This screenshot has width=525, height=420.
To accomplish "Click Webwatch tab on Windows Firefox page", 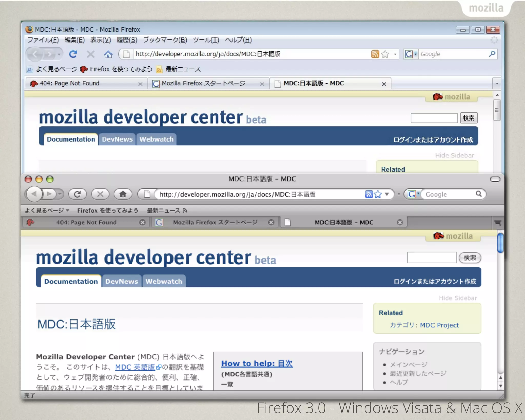I will (x=156, y=139).
